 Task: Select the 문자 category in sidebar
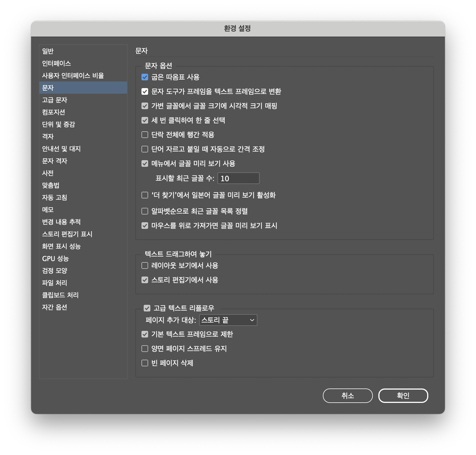click(83, 88)
